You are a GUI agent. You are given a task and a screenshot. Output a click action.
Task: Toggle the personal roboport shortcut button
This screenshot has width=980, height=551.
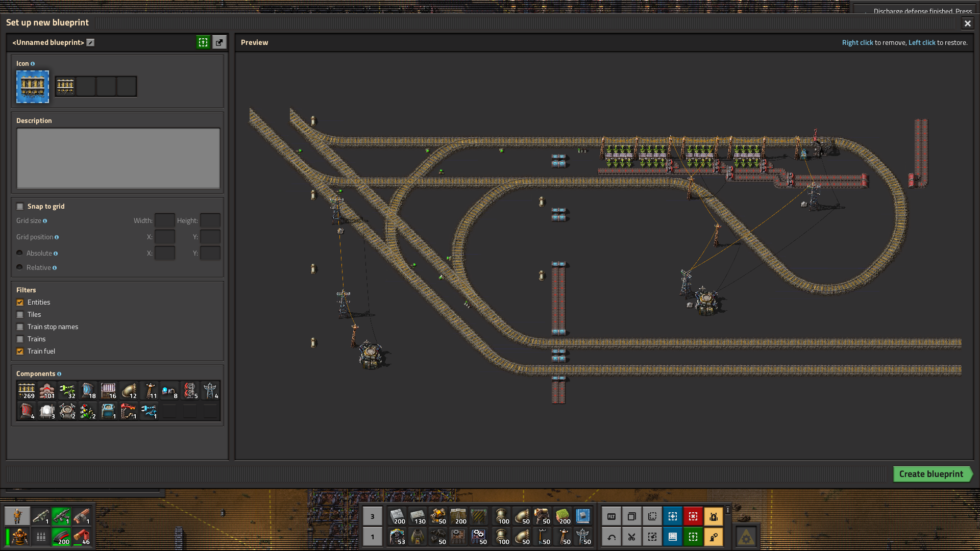tap(714, 516)
